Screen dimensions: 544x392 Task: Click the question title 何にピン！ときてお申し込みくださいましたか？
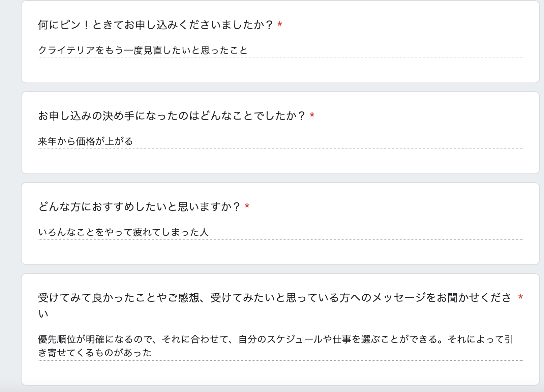(x=155, y=25)
